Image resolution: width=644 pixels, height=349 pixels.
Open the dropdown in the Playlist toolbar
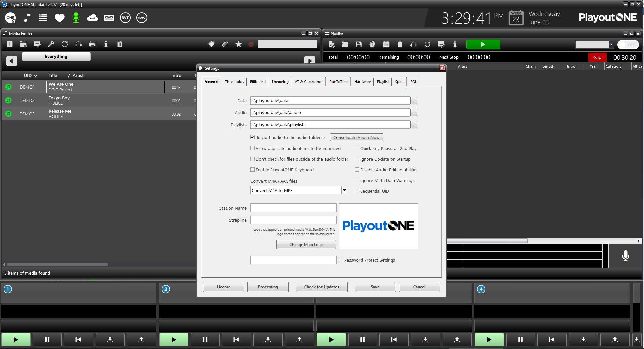pos(611,45)
